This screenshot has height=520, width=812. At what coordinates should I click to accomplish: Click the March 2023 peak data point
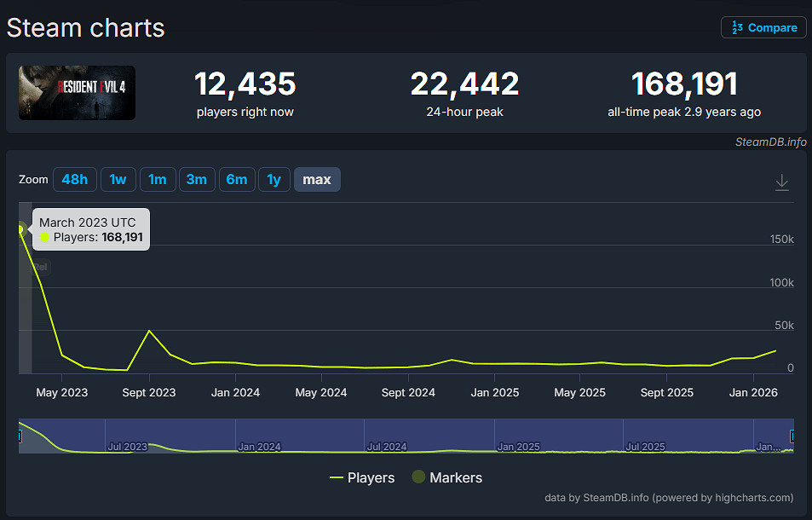[x=20, y=228]
